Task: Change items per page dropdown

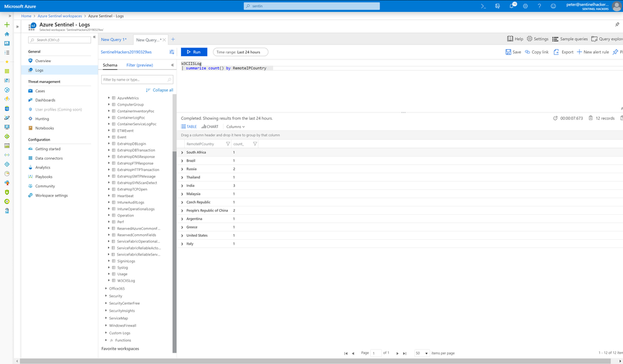Action: click(x=421, y=353)
